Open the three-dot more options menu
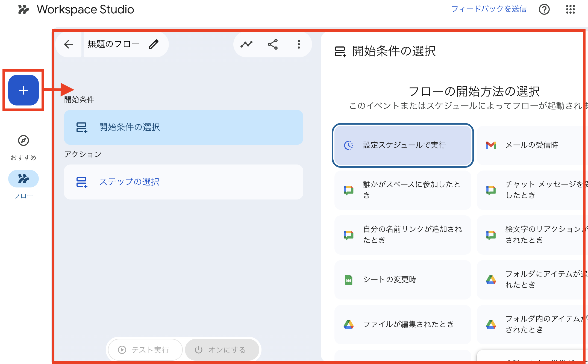This screenshot has height=364, width=588. click(299, 44)
